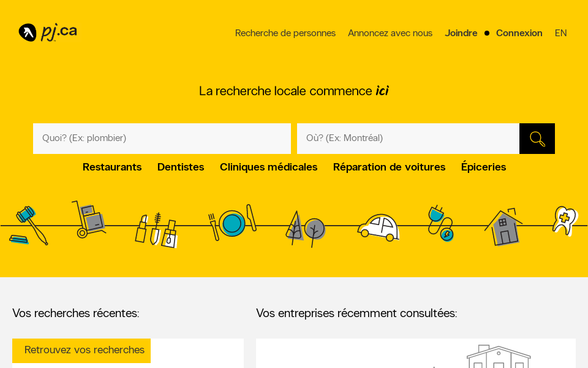This screenshot has width=588, height=368.
Task: Click the tooth dental illustration icon
Action: click(564, 222)
